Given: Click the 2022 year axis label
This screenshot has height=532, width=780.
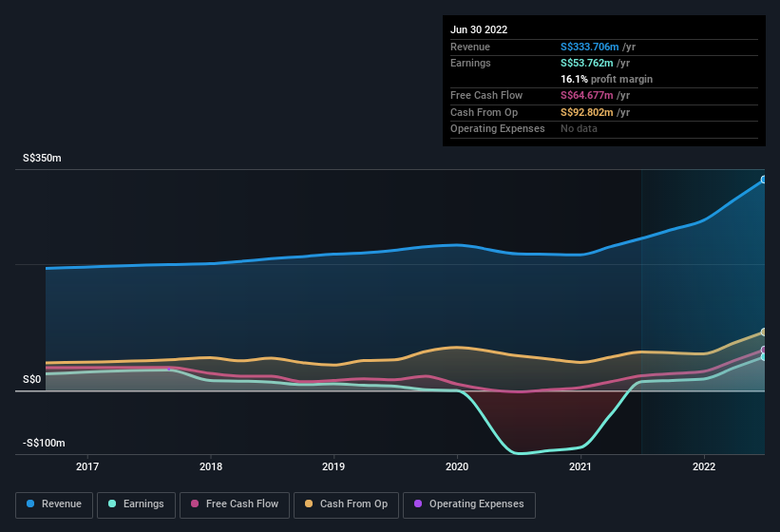Looking at the screenshot, I should (x=704, y=466).
